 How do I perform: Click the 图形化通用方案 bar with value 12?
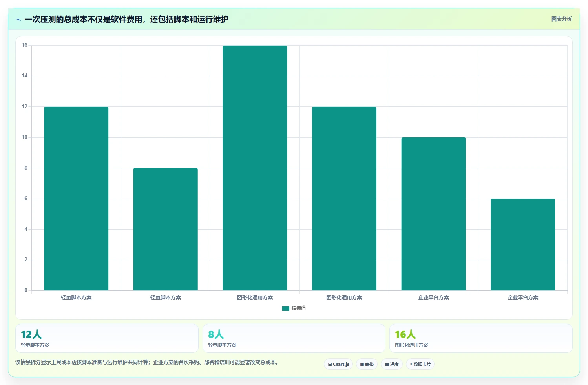[344, 199]
